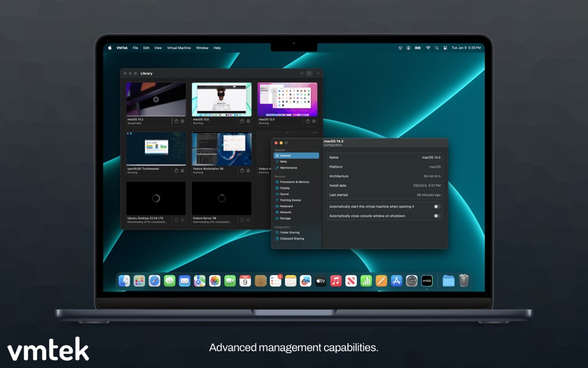This screenshot has width=588, height=368.
Task: Click the Fedora Server 39 download progress spinner
Action: click(x=222, y=198)
